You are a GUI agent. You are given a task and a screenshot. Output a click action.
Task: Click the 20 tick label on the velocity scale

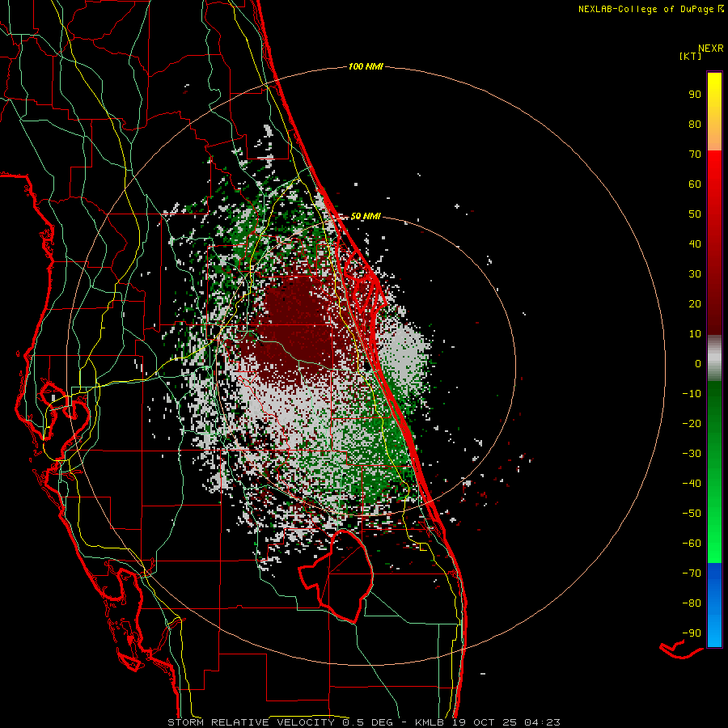pyautogui.click(x=695, y=304)
